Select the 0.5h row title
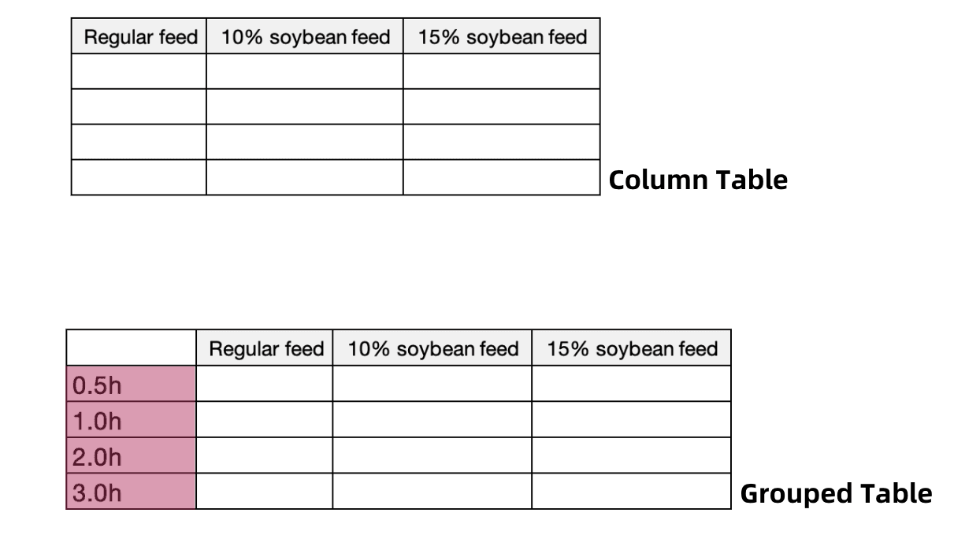The image size is (980, 550). point(131,384)
